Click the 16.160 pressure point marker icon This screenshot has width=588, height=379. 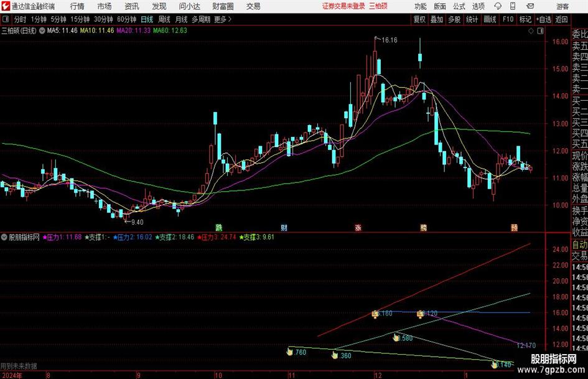375,314
